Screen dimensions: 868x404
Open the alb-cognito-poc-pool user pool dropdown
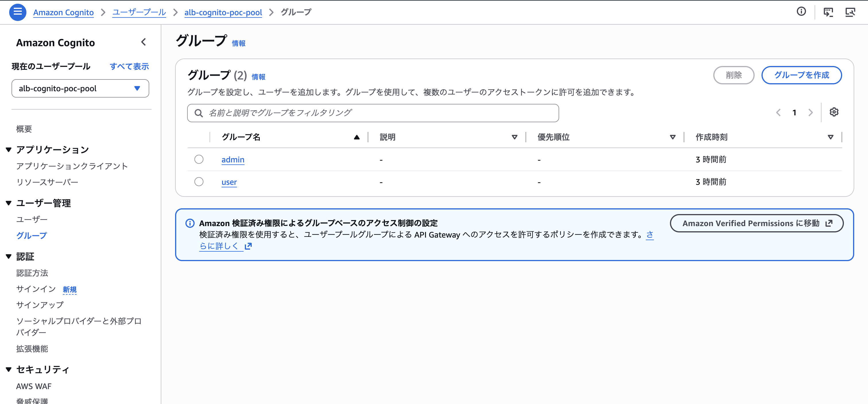[x=80, y=89]
